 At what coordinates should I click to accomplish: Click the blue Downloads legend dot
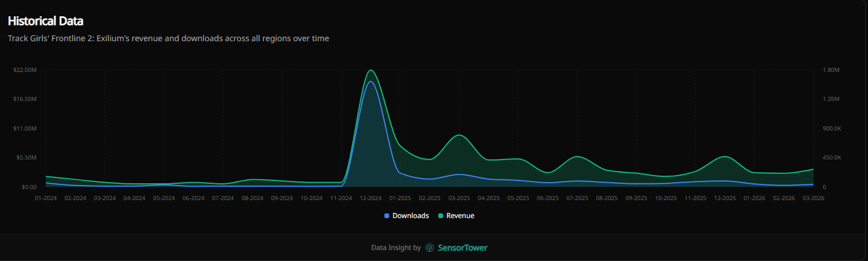pos(387,216)
